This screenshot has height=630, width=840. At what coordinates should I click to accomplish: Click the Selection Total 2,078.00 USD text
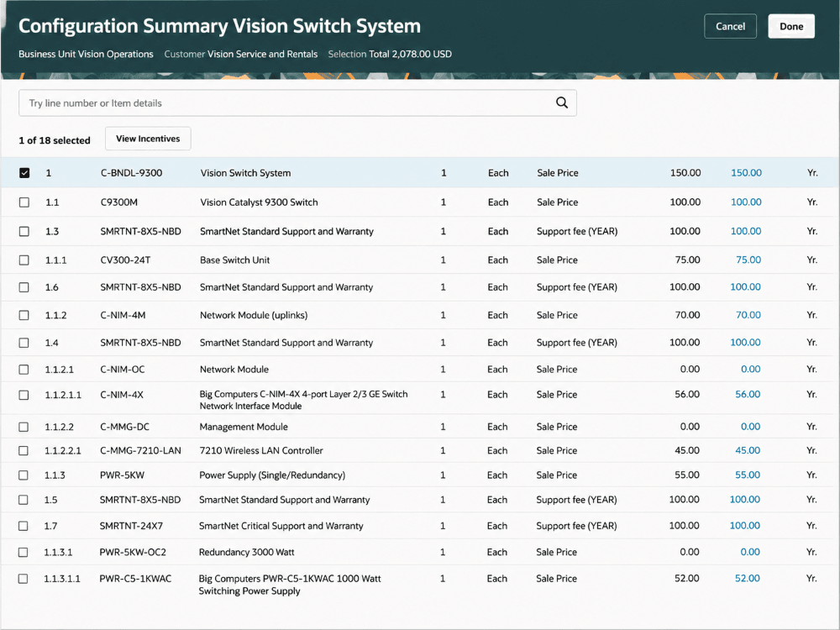pos(390,54)
